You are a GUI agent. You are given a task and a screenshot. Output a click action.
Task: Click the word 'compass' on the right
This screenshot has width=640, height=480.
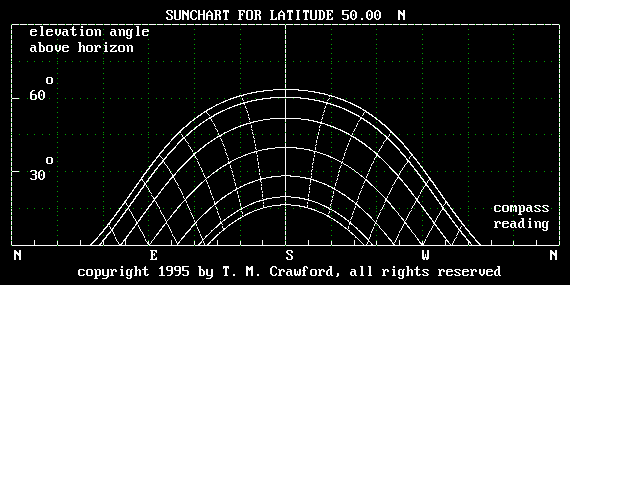pos(521,208)
